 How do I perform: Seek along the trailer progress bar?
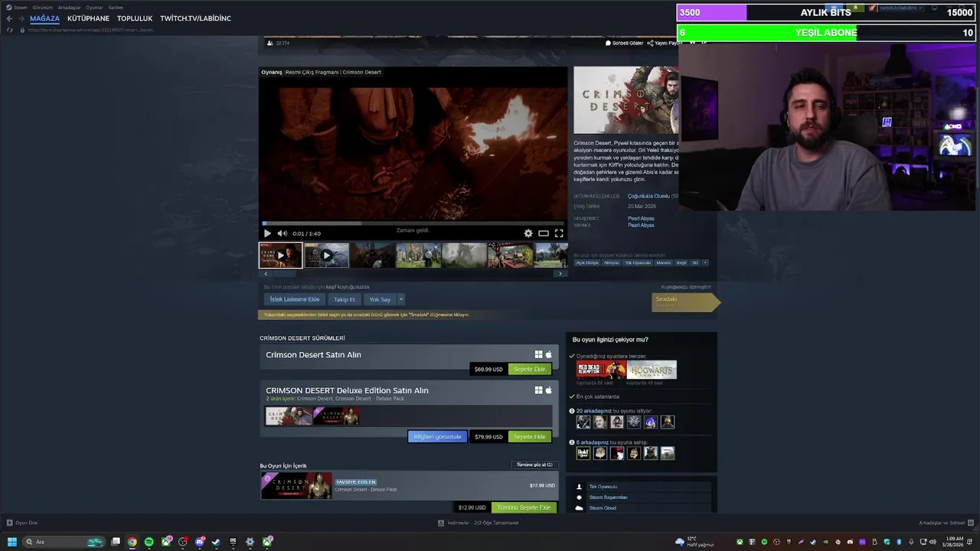click(x=413, y=224)
